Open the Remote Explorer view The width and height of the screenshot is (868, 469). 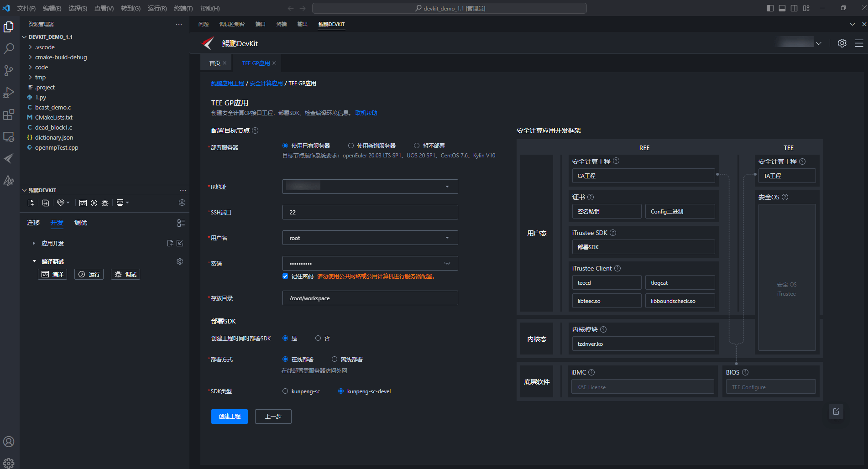[9, 136]
